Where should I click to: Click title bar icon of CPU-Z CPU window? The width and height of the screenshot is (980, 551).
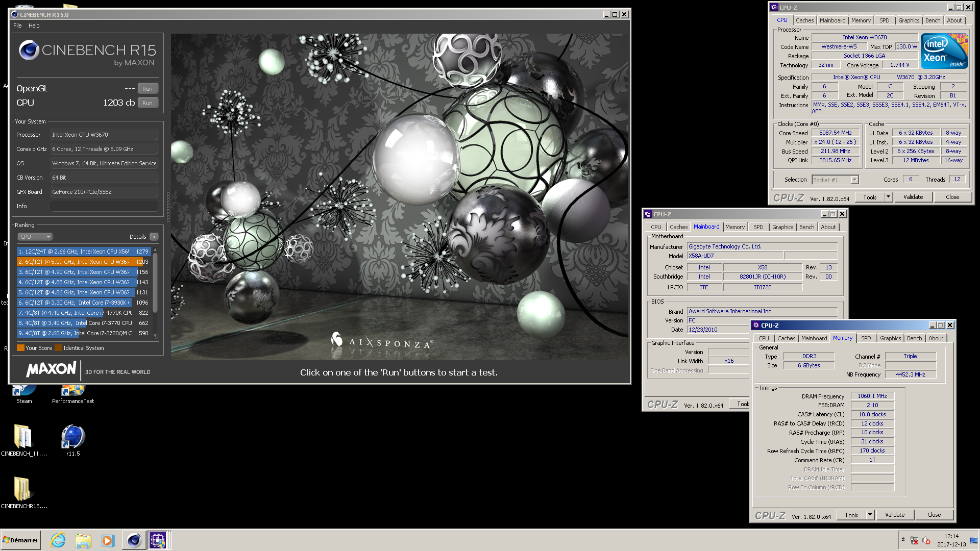tap(774, 7)
